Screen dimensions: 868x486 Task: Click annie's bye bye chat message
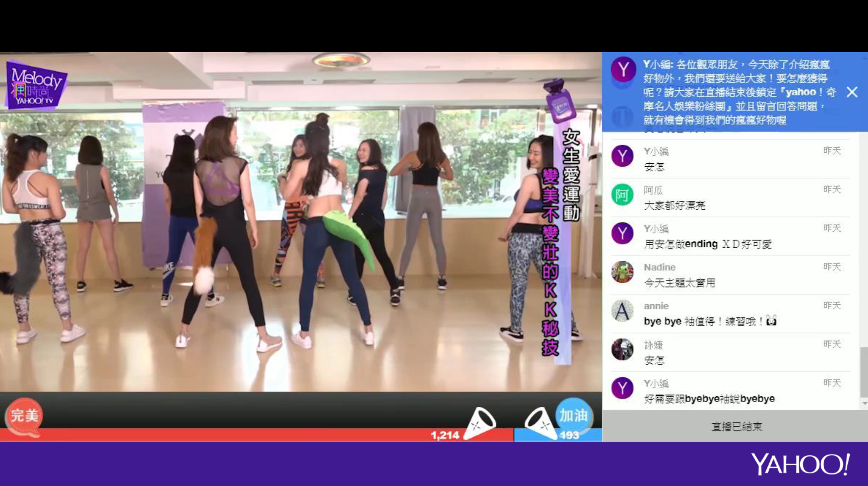[x=709, y=322]
